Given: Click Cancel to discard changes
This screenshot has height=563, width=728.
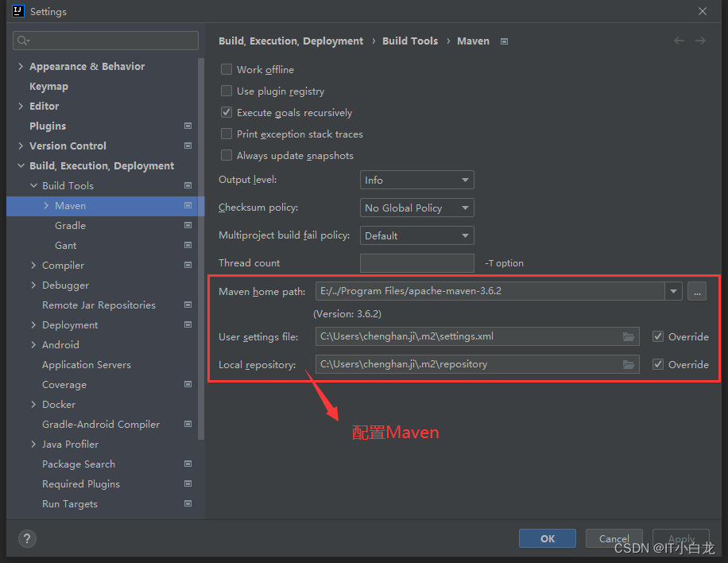Looking at the screenshot, I should [x=614, y=539].
